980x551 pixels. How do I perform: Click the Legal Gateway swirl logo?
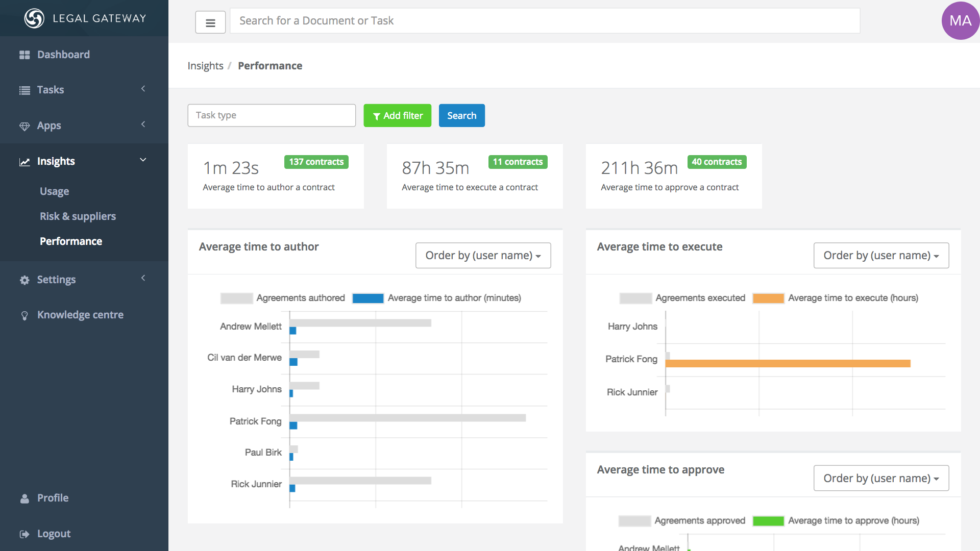34,18
